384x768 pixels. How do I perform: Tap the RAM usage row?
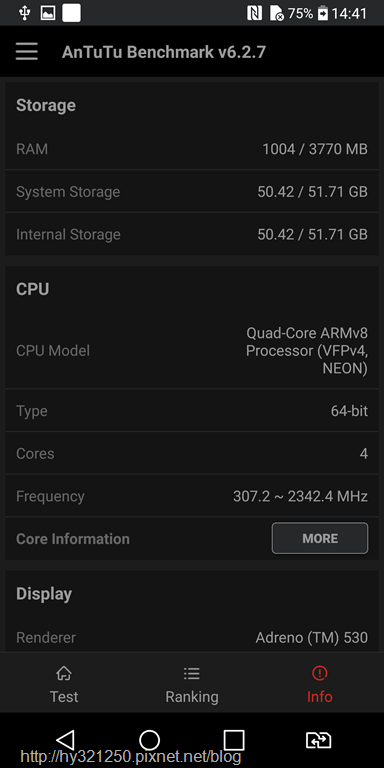pyautogui.click(x=192, y=149)
